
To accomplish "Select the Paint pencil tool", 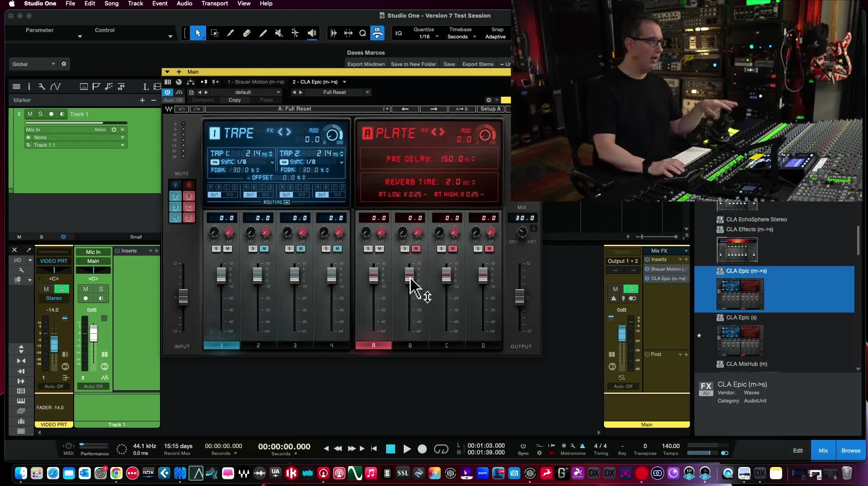I will coord(263,33).
